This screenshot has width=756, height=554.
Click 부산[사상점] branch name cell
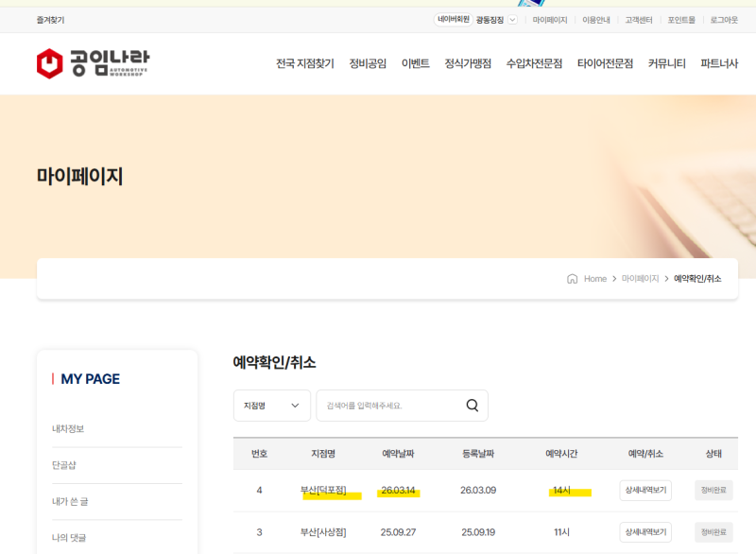(323, 532)
